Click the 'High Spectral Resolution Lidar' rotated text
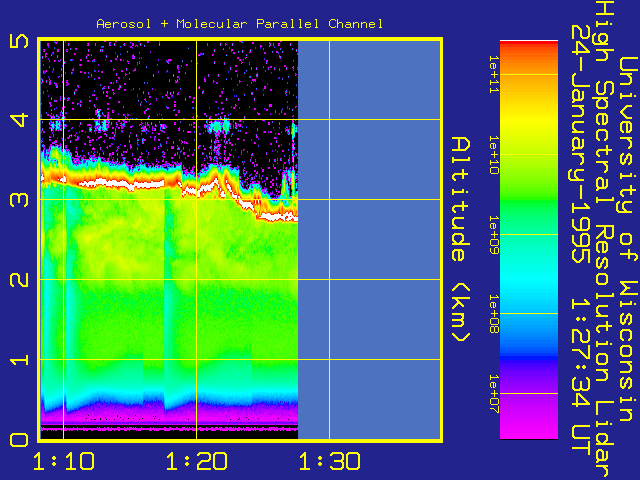The width and height of the screenshot is (640, 480). 604,240
